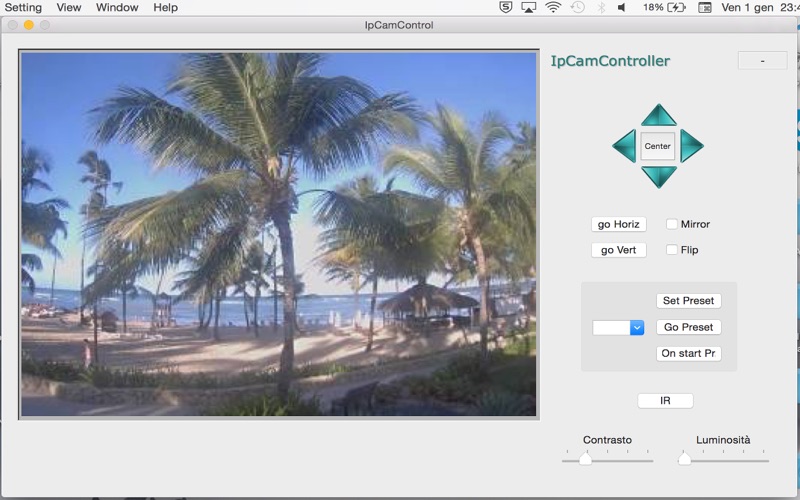Image resolution: width=800 pixels, height=500 pixels.
Task: Click the dash button beside IpCamController title
Action: point(762,61)
